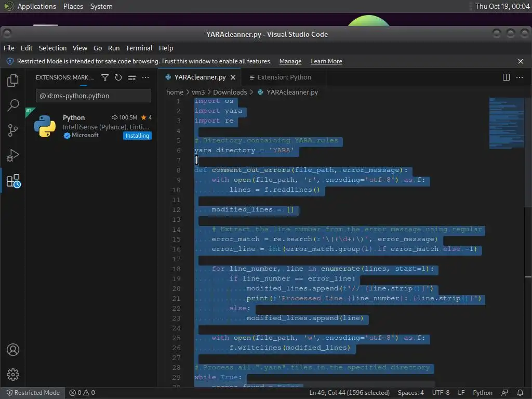Open the Terminal menu
The image size is (532, 399).
coord(139,48)
